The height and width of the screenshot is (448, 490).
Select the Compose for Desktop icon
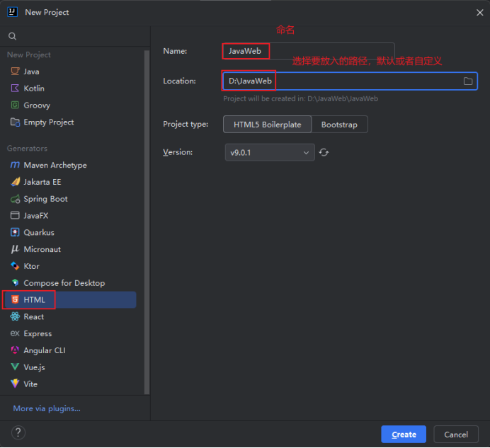[x=15, y=282]
